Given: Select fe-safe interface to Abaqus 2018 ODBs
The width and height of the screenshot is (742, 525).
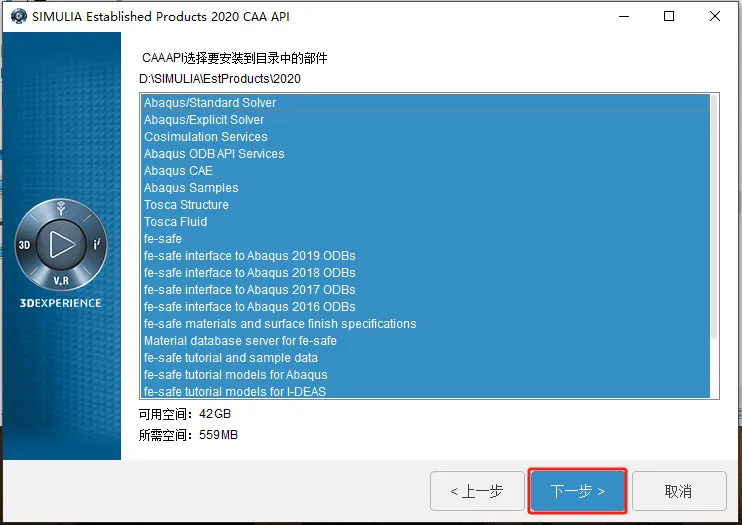Looking at the screenshot, I should coord(425,273).
